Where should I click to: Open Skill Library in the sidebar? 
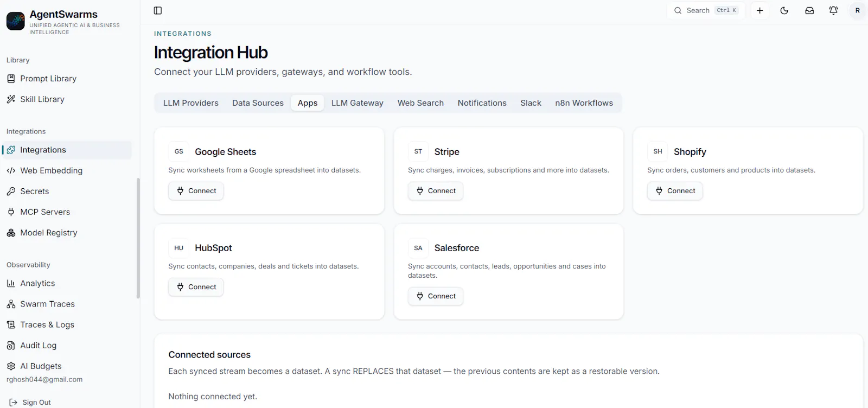[67, 99]
